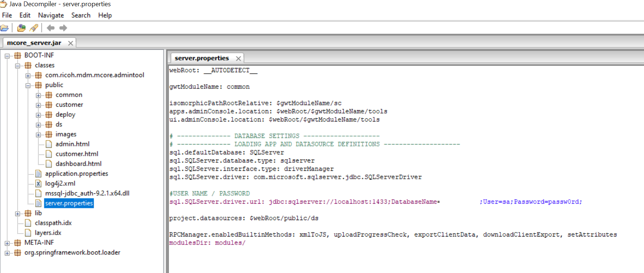Expand the common folder node
Image resolution: width=644 pixels, height=273 pixels.
[38, 95]
